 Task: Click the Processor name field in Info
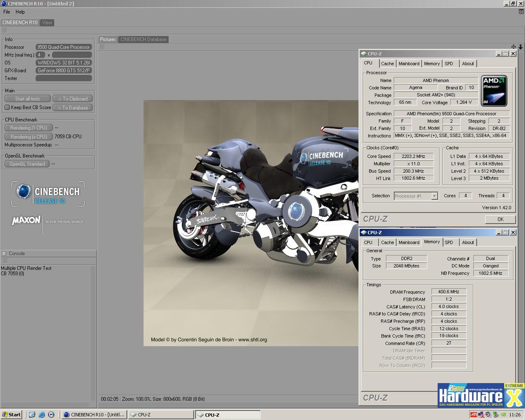(64, 47)
